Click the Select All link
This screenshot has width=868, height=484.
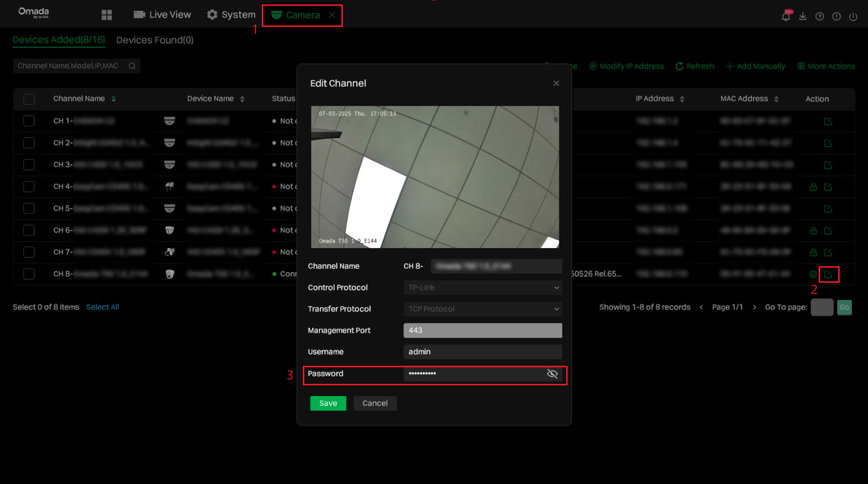102,307
